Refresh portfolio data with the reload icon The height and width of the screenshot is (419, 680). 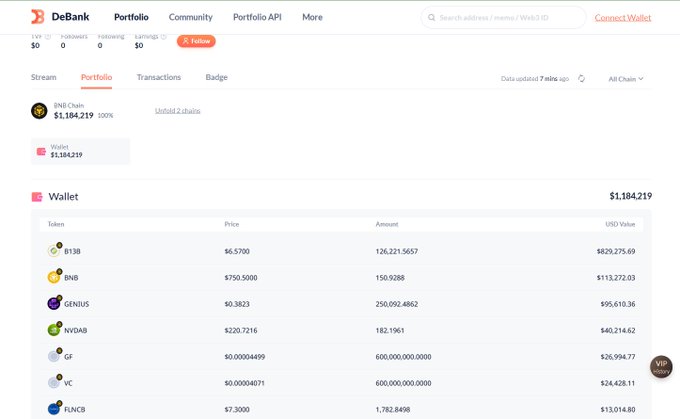[581, 79]
